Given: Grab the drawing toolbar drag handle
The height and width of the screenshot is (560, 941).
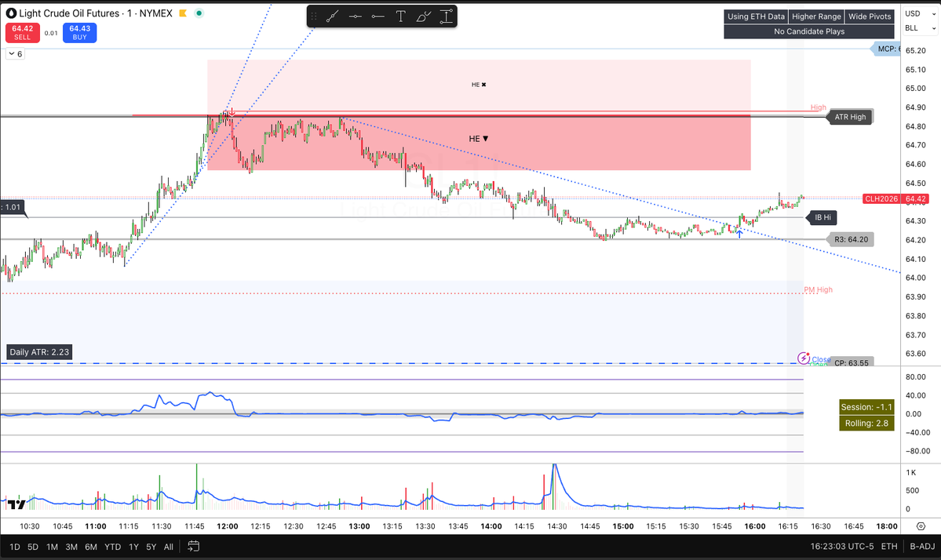Looking at the screenshot, I should (x=313, y=16).
